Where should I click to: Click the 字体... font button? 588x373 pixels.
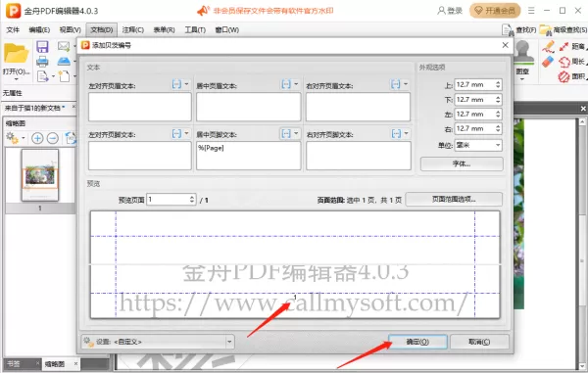[x=462, y=163]
